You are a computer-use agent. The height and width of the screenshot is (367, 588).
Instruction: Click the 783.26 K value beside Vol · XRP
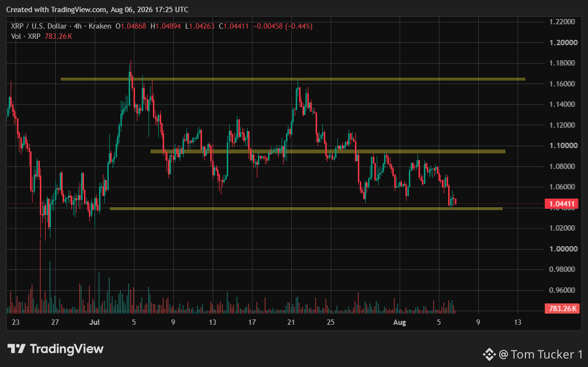point(59,36)
